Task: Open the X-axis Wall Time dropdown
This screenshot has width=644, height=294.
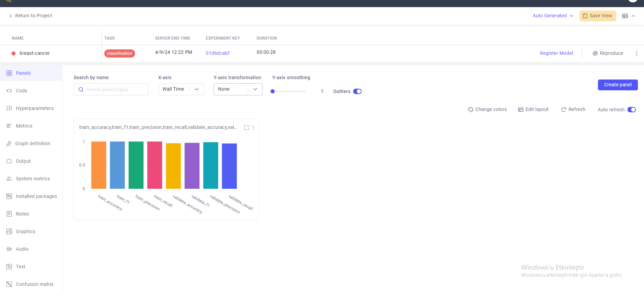Action: [x=181, y=89]
